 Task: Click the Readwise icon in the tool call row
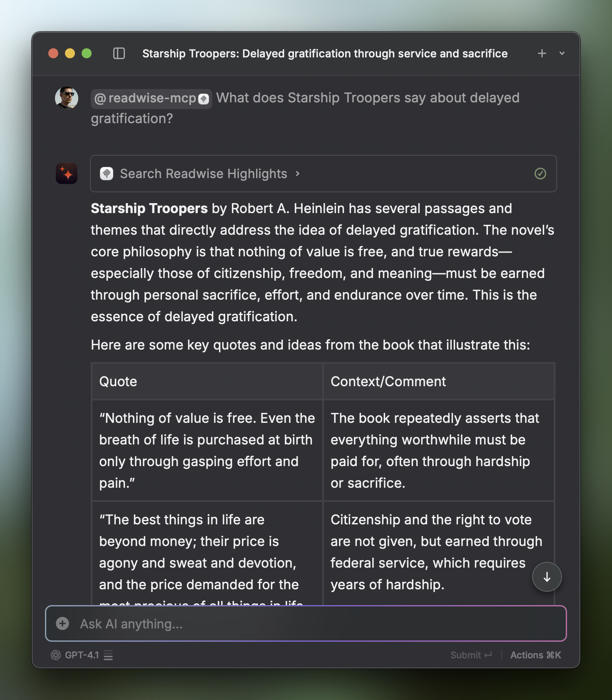(107, 174)
